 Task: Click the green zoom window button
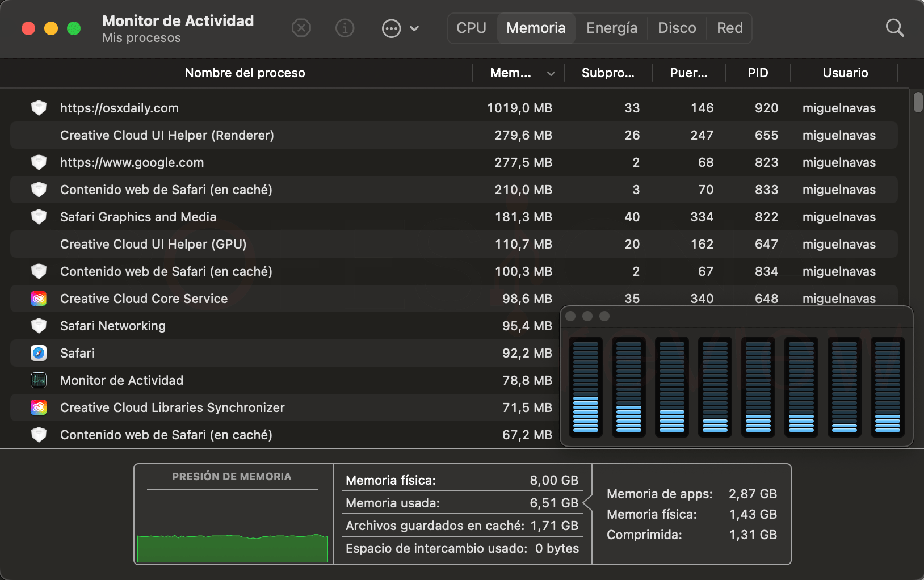pos(74,28)
